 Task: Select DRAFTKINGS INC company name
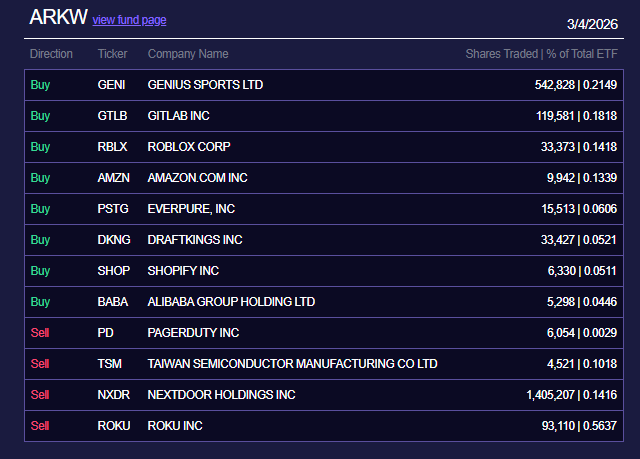point(195,240)
